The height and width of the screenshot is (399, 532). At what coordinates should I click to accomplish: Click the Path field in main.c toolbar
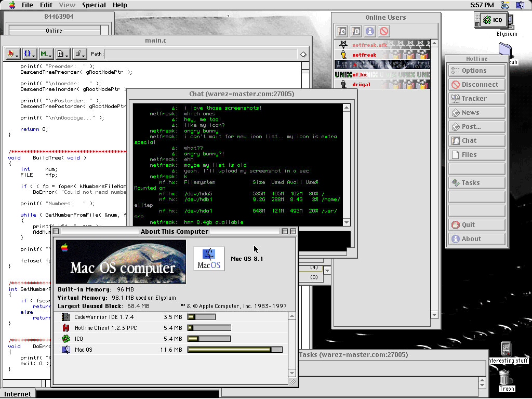[201, 54]
